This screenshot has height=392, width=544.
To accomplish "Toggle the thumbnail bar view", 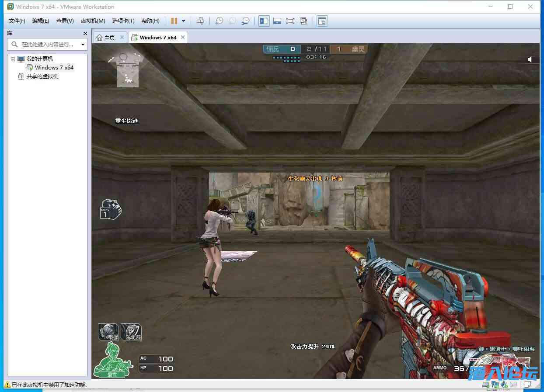I will (277, 21).
